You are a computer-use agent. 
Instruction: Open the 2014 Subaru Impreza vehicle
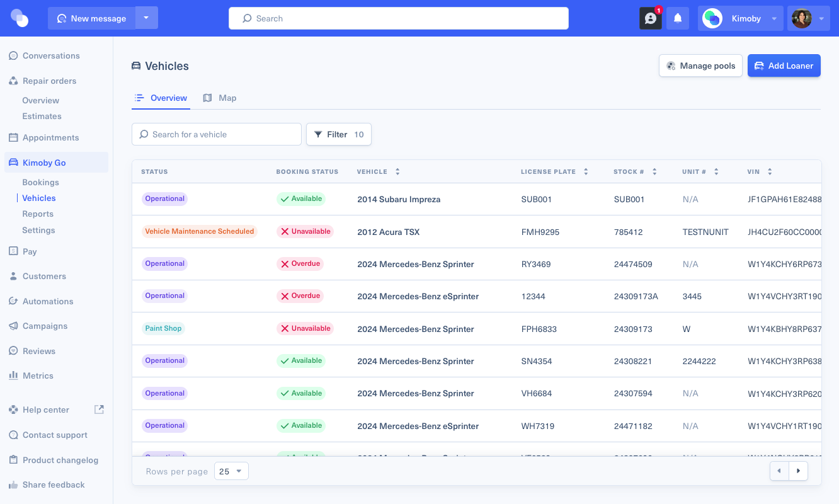coord(399,200)
